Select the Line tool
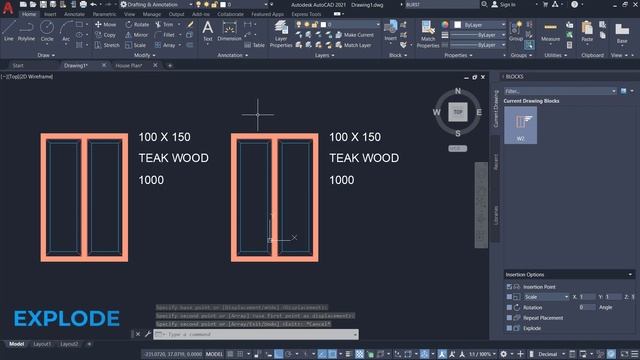 [9, 31]
